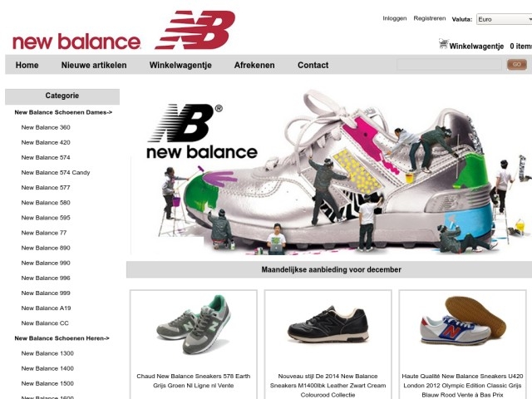Go to the Afrekenen menu item
The width and height of the screenshot is (532, 399).
[x=254, y=65]
